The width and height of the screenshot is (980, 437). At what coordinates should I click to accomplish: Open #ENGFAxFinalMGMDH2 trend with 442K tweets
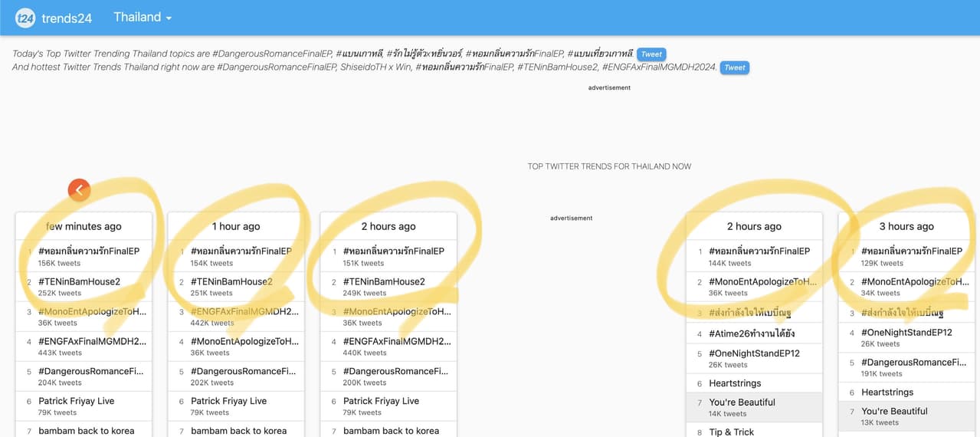(x=244, y=311)
